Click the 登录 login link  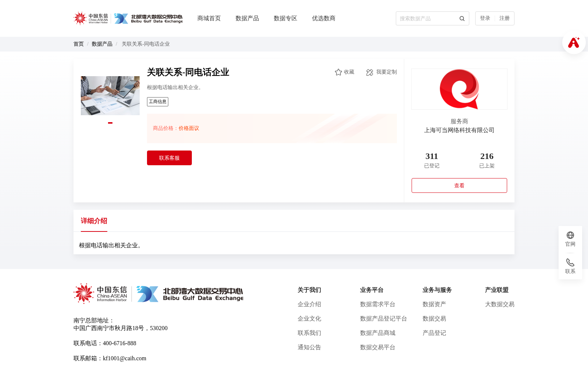(485, 18)
